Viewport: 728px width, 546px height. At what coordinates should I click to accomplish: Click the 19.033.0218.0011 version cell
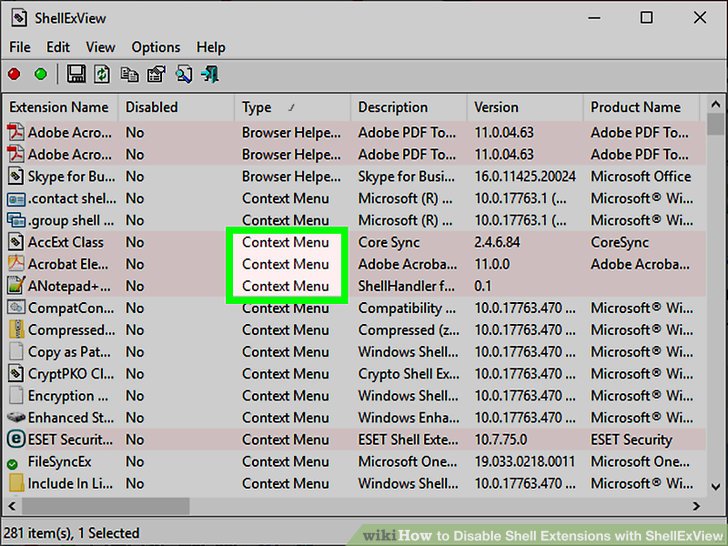pos(525,462)
